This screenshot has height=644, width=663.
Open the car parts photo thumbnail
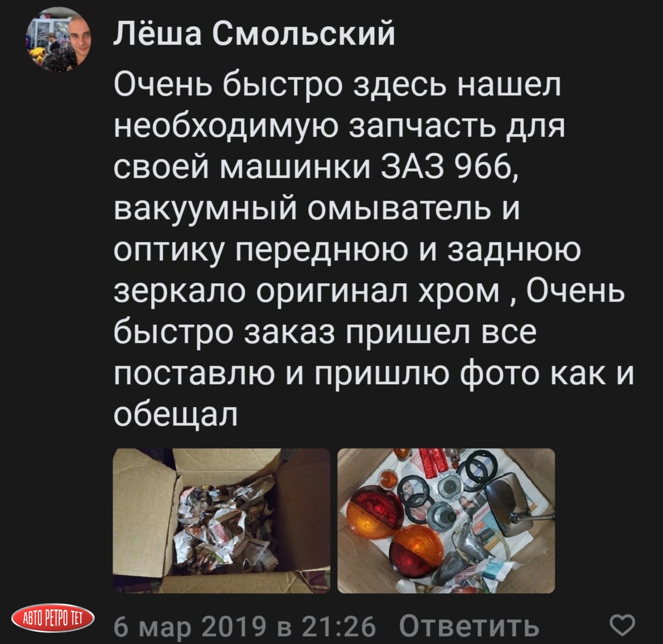pyautogui.click(x=446, y=521)
